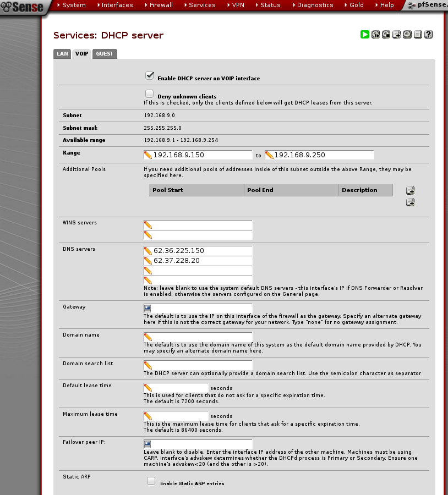Click the Domain search list field

pyautogui.click(x=198, y=366)
